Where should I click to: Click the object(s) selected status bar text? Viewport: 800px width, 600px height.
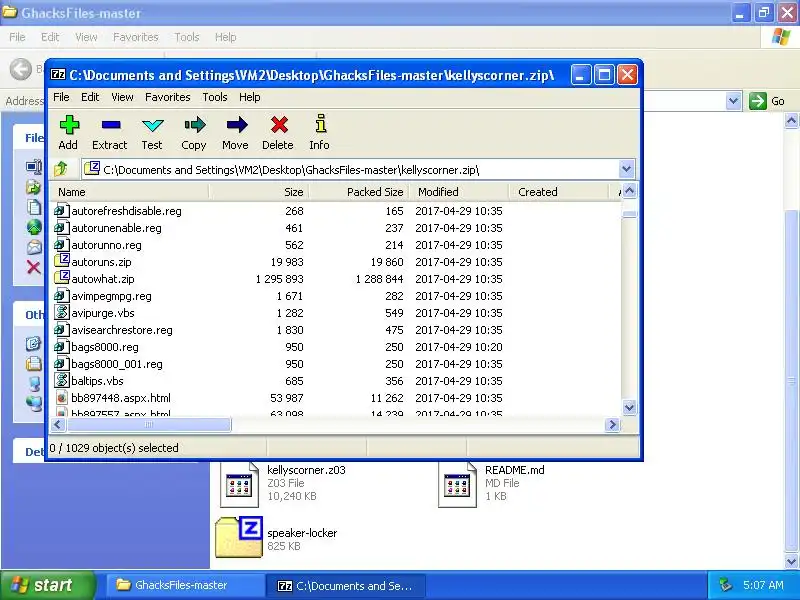tap(114, 448)
